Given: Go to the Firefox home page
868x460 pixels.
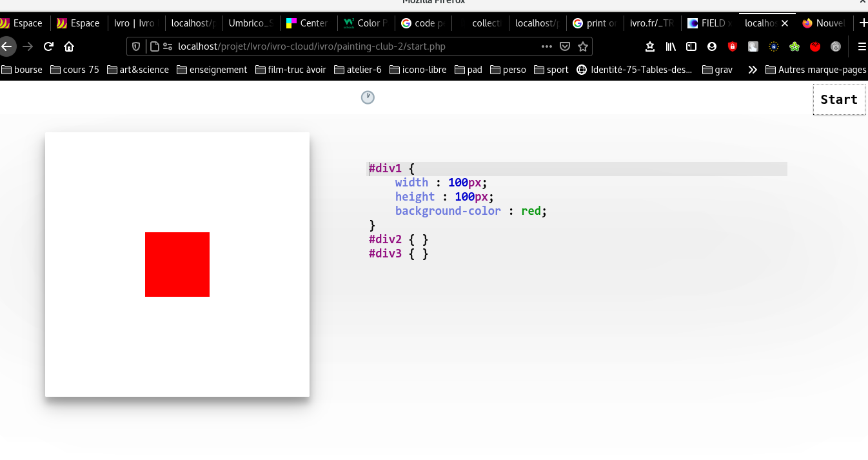Looking at the screenshot, I should [69, 46].
